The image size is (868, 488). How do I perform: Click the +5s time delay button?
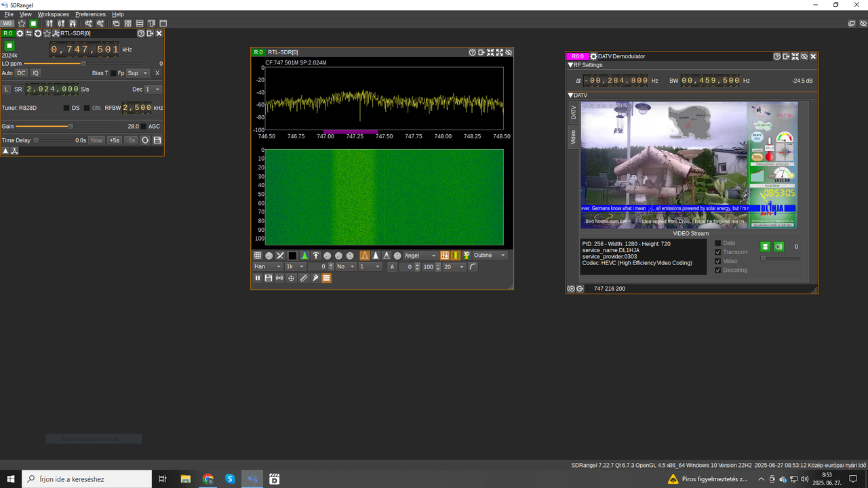[x=115, y=140]
